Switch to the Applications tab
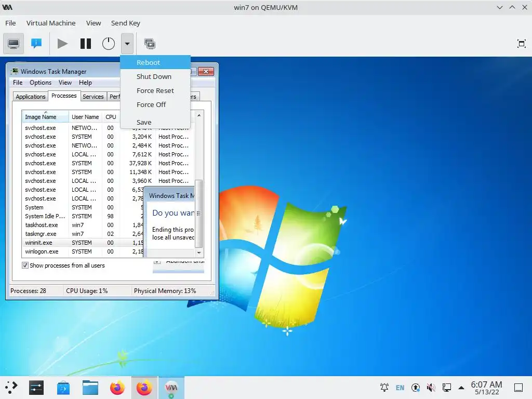 click(x=31, y=97)
